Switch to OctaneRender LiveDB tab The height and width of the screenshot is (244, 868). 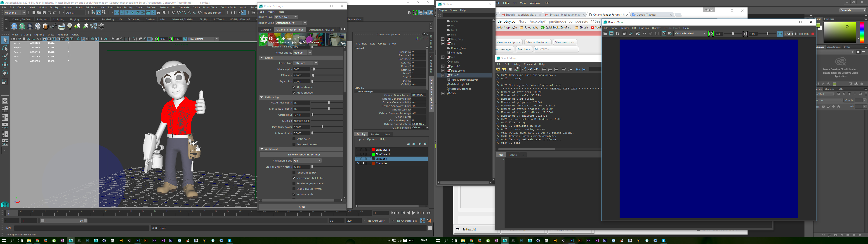[x=321, y=30]
